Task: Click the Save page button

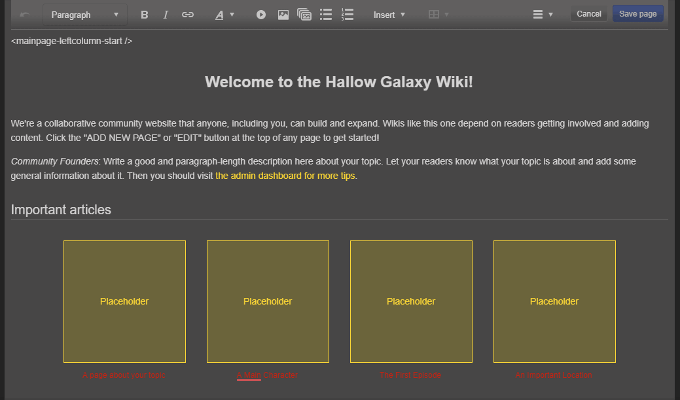Action: [638, 14]
